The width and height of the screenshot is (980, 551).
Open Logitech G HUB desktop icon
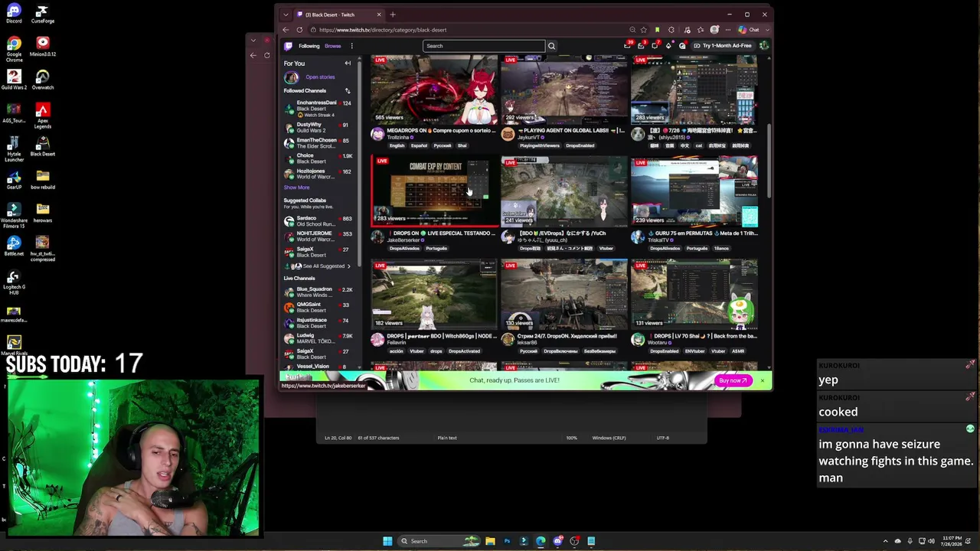[x=14, y=279]
